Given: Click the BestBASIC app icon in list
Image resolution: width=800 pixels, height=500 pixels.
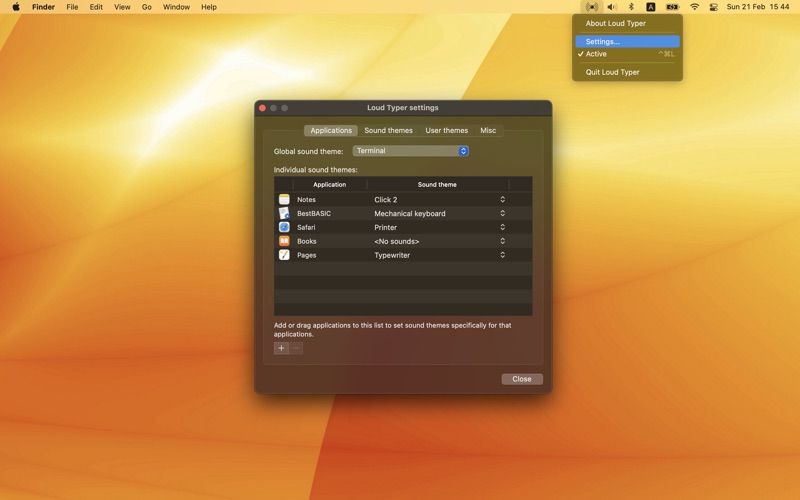Looking at the screenshot, I should tap(284, 213).
